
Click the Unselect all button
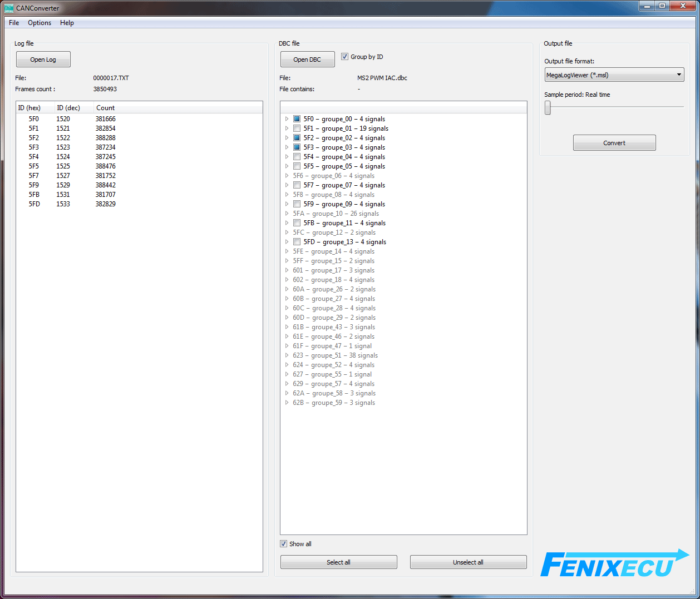pos(468,562)
